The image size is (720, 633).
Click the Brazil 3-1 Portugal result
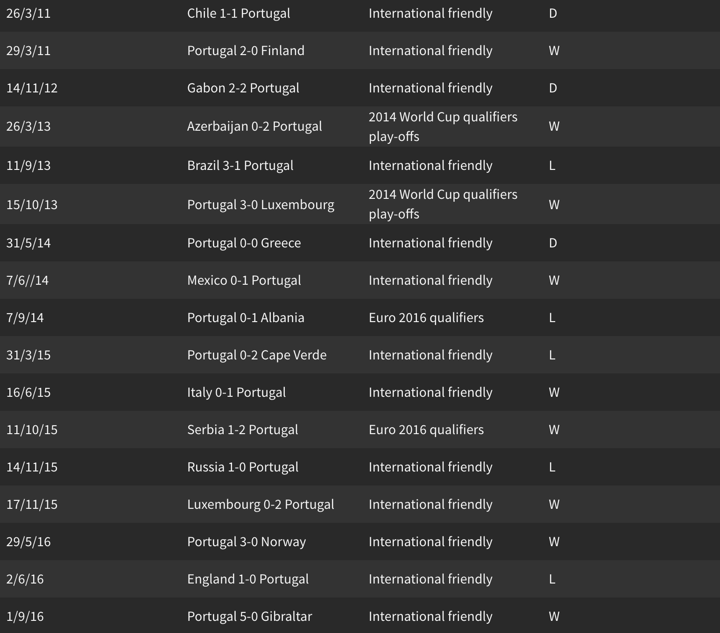click(240, 165)
